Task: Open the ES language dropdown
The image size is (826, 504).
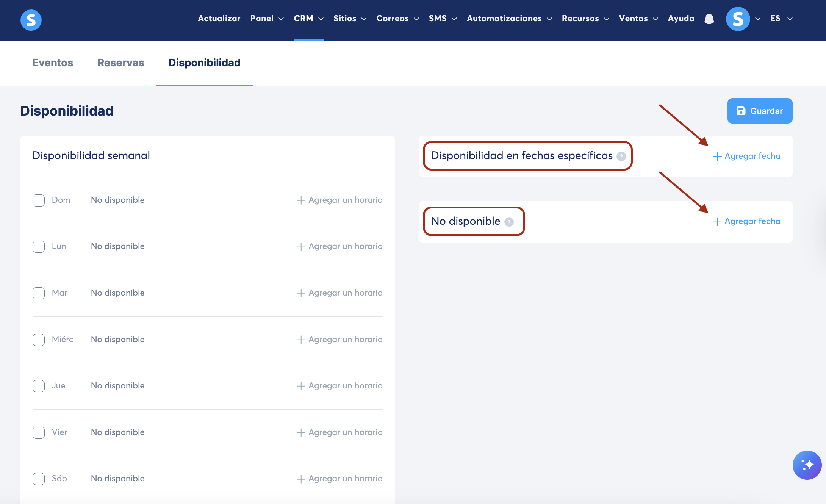Action: point(781,19)
